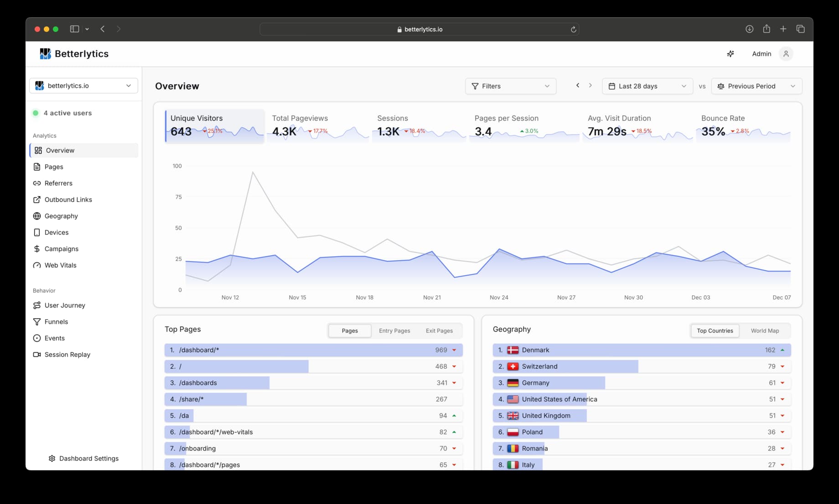Screen dimensions: 839x504
Task: Open the Overview section in the sidebar
Action: 59,150
